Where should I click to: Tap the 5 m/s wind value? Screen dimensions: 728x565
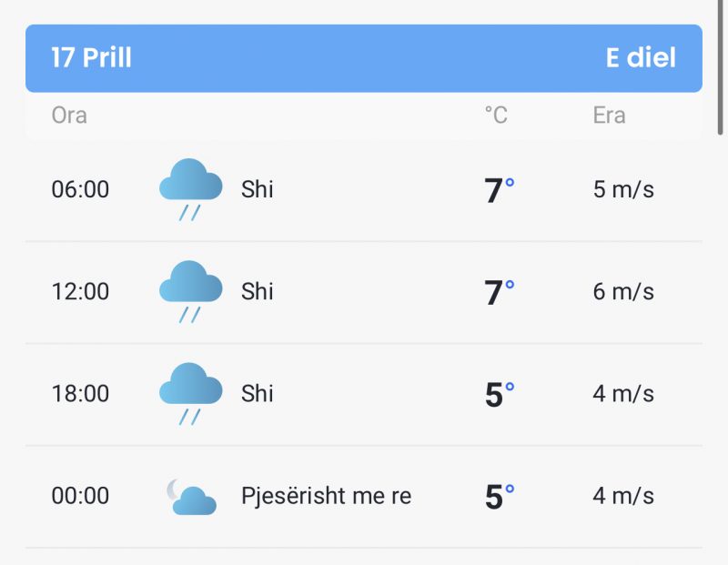623,189
